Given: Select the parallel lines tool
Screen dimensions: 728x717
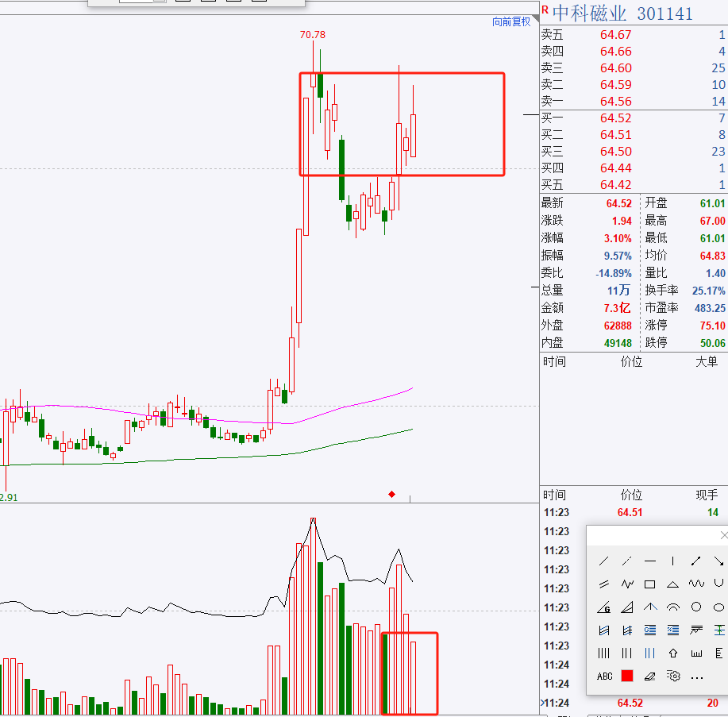Looking at the screenshot, I should [603, 584].
